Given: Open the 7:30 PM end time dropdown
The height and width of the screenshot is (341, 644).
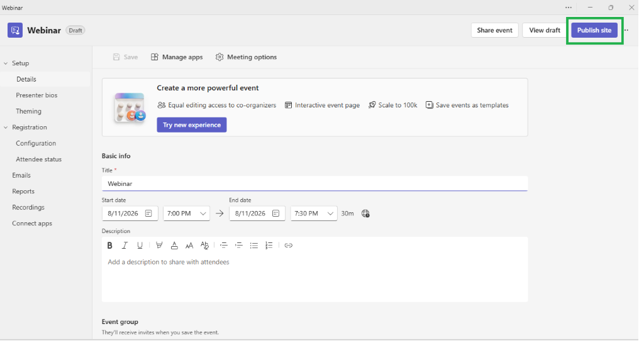Looking at the screenshot, I should (x=314, y=214).
